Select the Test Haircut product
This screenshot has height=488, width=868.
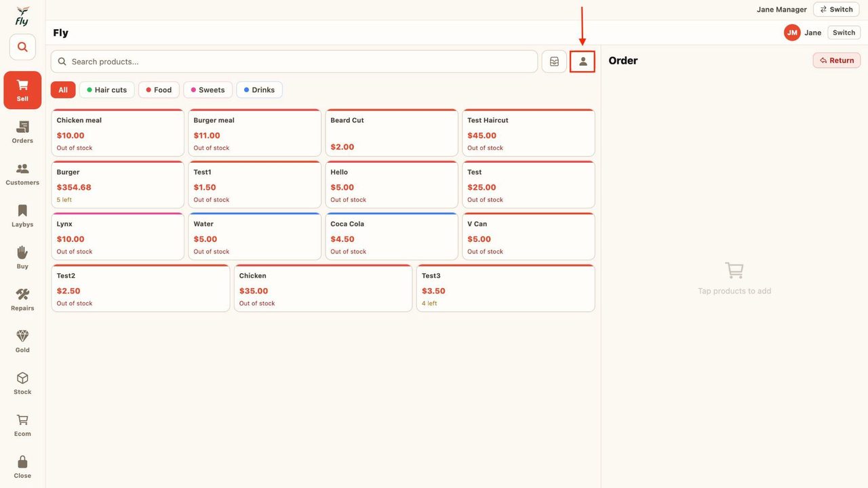[529, 133]
